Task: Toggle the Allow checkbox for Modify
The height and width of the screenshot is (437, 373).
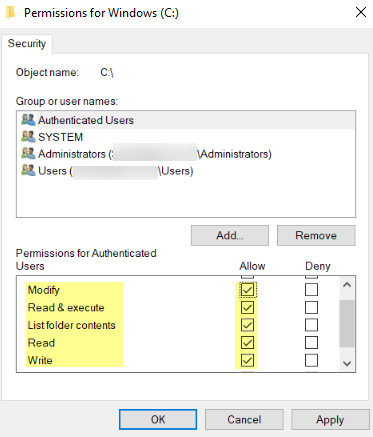Action: click(247, 290)
